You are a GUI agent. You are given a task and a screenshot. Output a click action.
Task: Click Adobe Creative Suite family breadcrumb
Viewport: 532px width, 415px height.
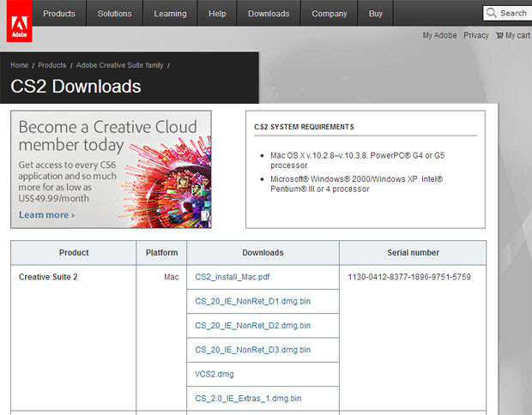pos(120,65)
